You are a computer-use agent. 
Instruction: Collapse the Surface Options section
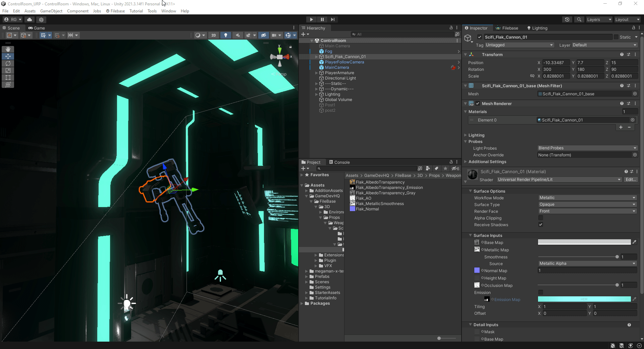tap(471, 191)
